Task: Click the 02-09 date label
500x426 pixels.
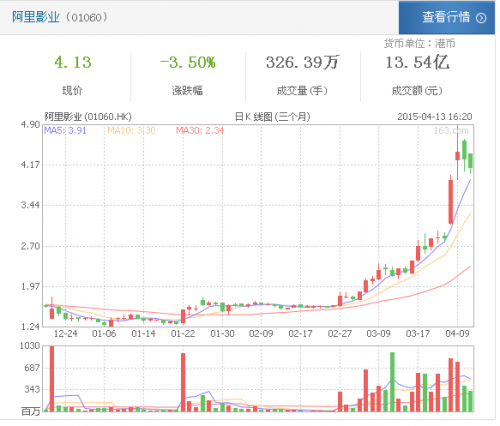Action: (x=261, y=334)
